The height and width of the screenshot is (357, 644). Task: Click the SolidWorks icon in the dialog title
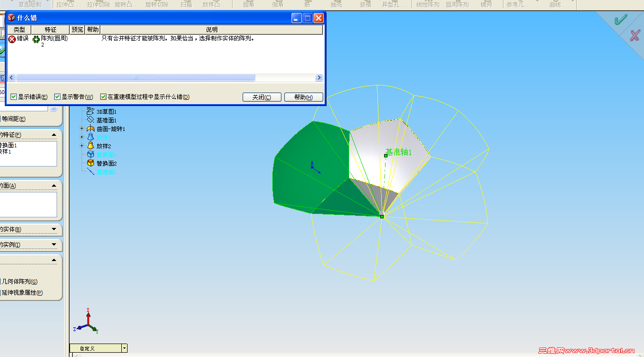[12, 18]
